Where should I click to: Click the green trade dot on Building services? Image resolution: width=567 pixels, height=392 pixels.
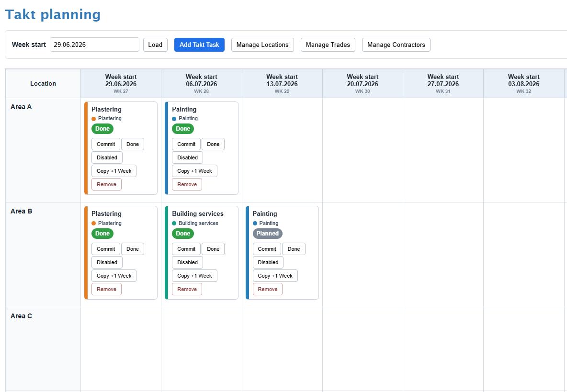coord(174,223)
